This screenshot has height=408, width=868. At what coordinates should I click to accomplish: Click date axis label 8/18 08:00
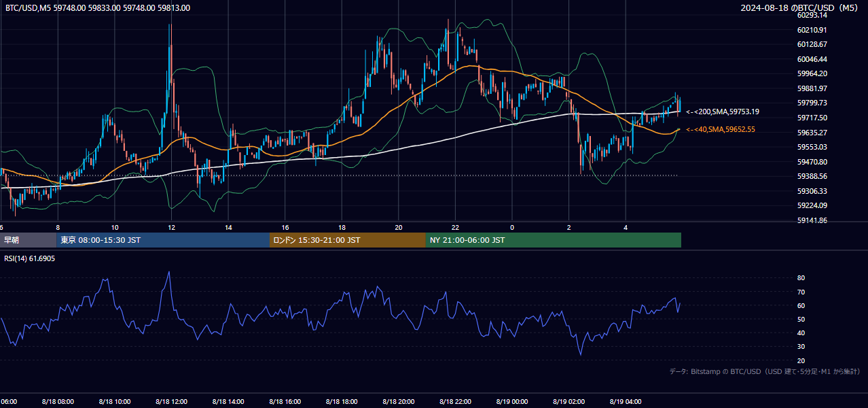(x=58, y=402)
